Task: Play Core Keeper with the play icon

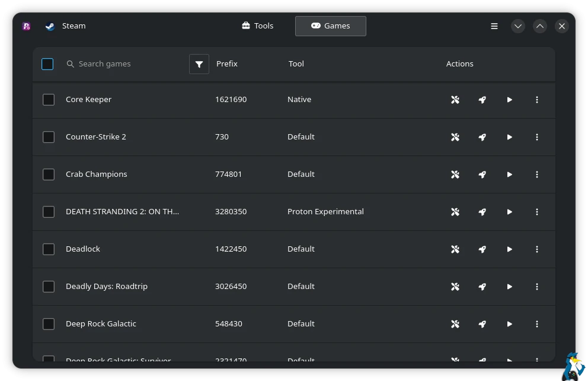Action: [x=509, y=100]
